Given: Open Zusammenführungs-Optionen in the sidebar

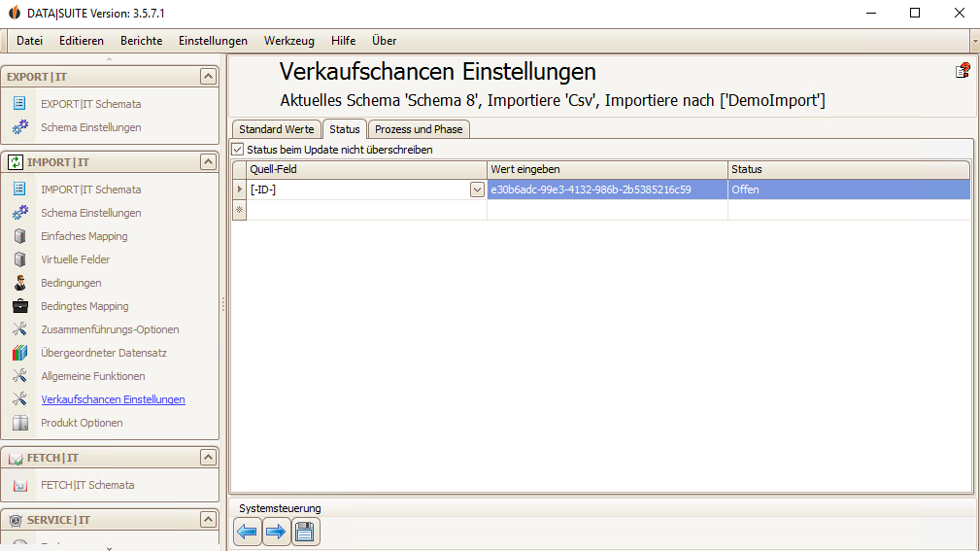Looking at the screenshot, I should point(110,329).
